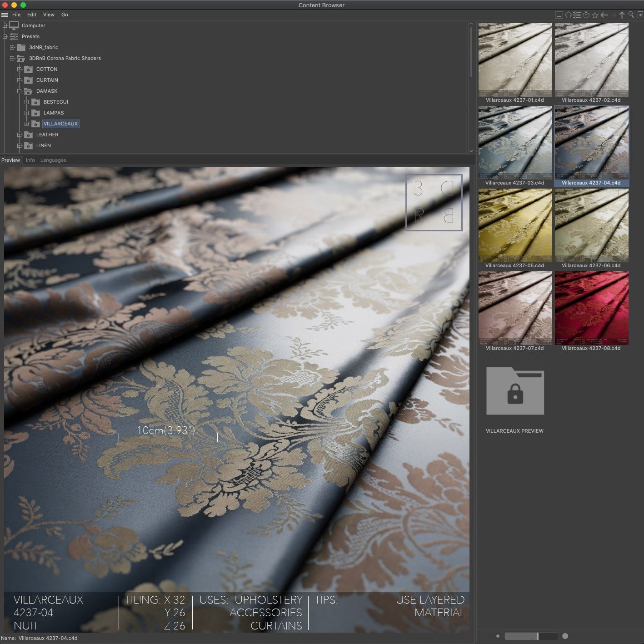Open the Home location toolbar icon
644x644 pixels.
[x=567, y=15]
